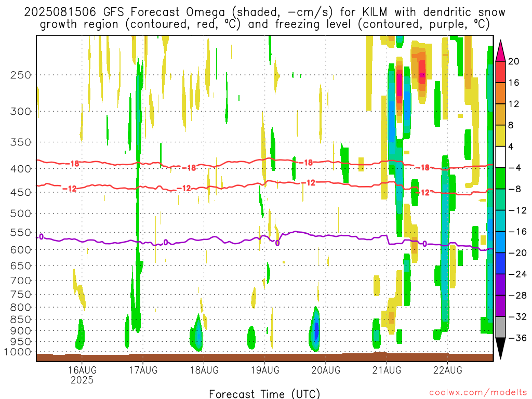
Task: Click the first -12 red contour label
Action: [x=70, y=189]
